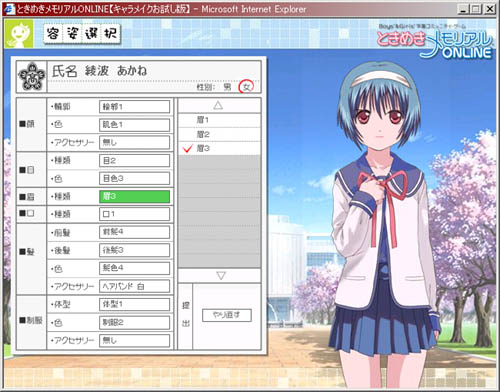Click the やり直す redo button
The width and height of the screenshot is (500, 392).
tap(227, 315)
